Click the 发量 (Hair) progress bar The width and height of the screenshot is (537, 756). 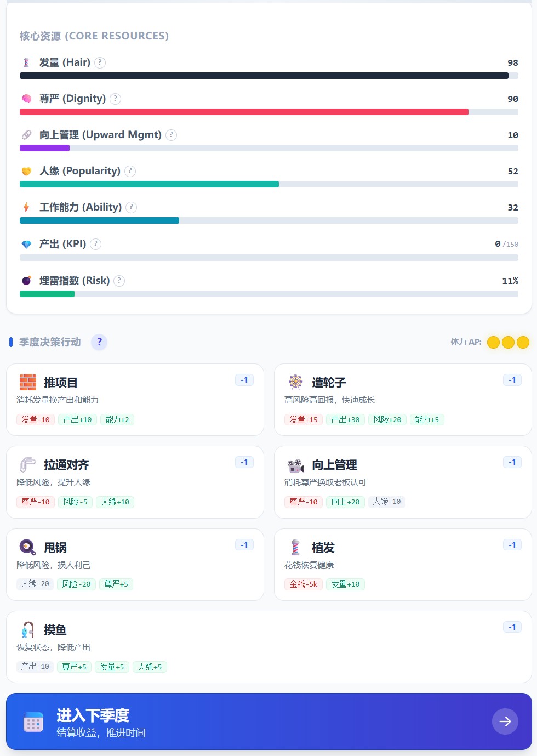(x=268, y=76)
